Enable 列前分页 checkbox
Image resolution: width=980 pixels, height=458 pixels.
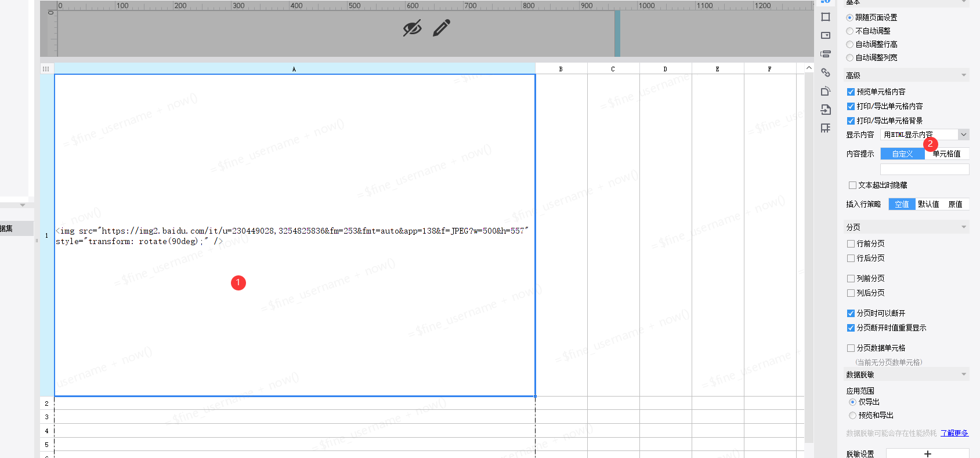[851, 278]
